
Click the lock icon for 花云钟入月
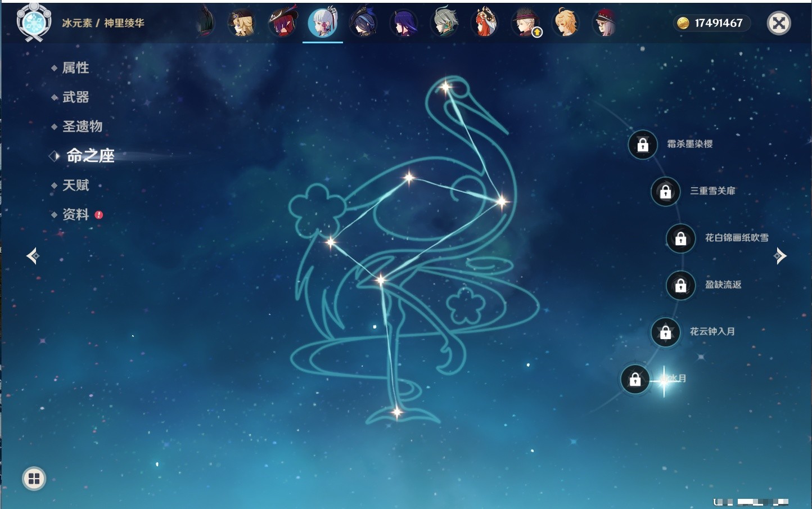pyautogui.click(x=665, y=332)
